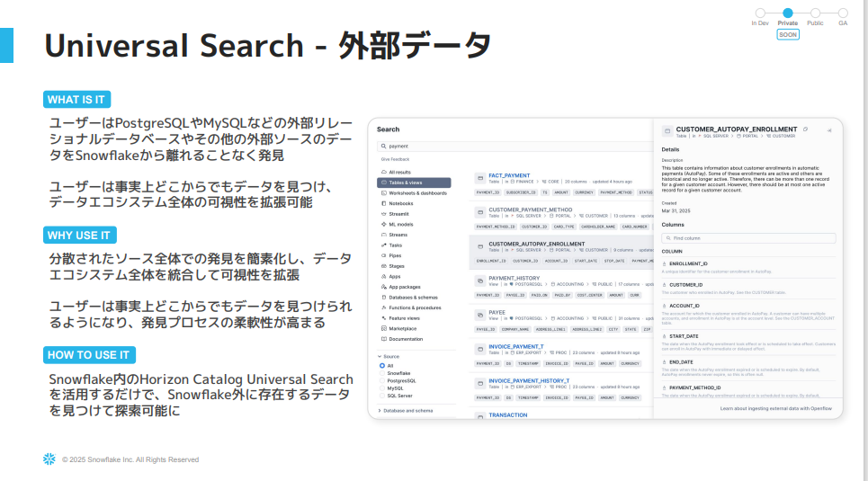Select the PostgresSQL source radio button
Image resolution: width=868 pixels, height=481 pixels.
pyautogui.click(x=382, y=381)
